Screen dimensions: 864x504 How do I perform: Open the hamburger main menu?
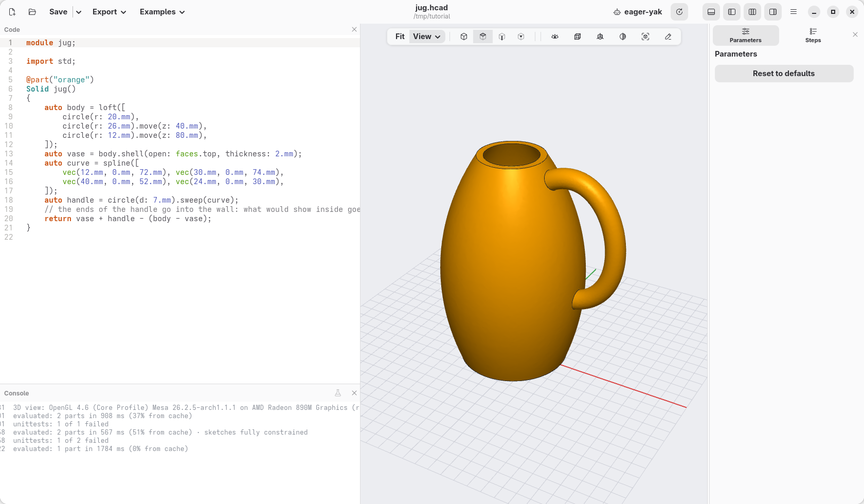point(794,12)
